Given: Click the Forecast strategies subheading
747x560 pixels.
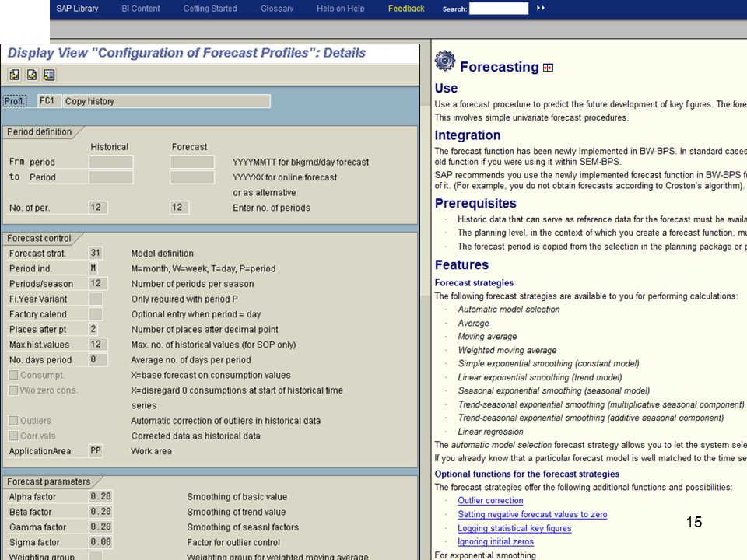Looking at the screenshot, I should point(474,283).
